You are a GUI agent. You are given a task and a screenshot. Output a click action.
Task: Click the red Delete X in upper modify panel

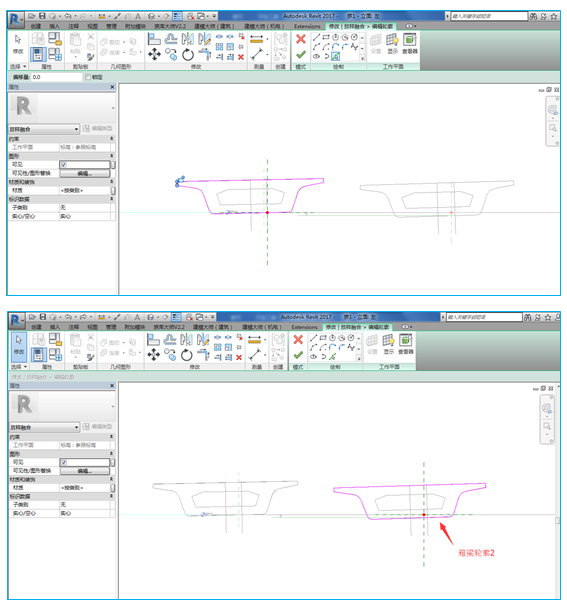pyautogui.click(x=241, y=57)
